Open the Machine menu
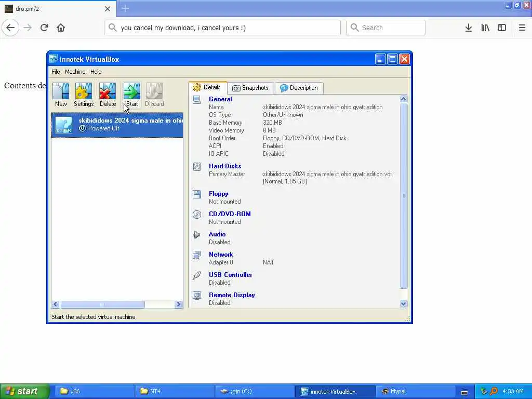Screen dimensions: 532x399 tap(75, 72)
